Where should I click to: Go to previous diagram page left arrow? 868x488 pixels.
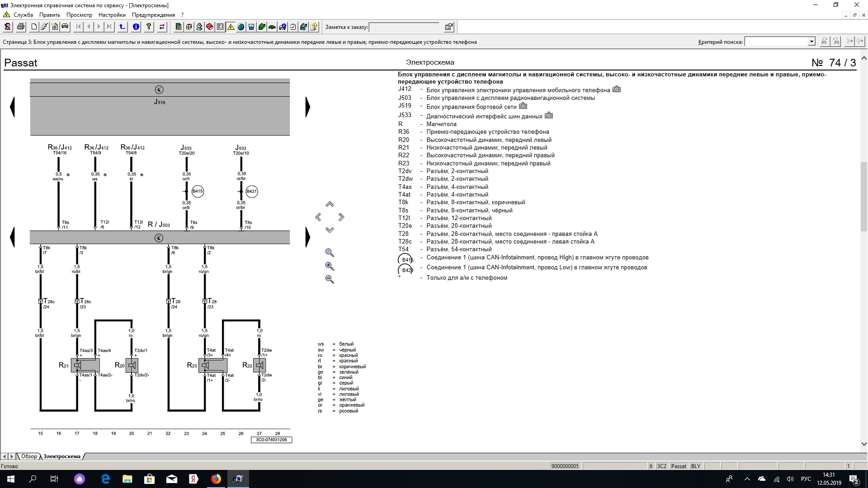[x=13, y=107]
